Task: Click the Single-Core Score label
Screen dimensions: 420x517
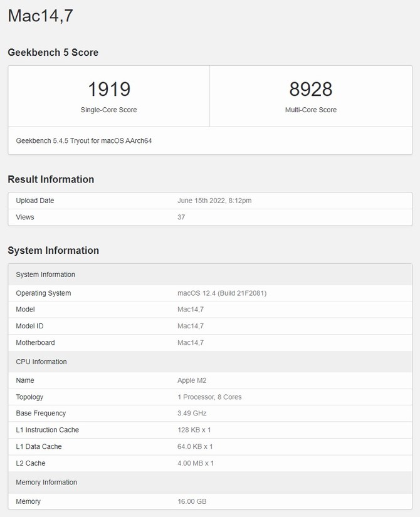Action: click(x=109, y=110)
